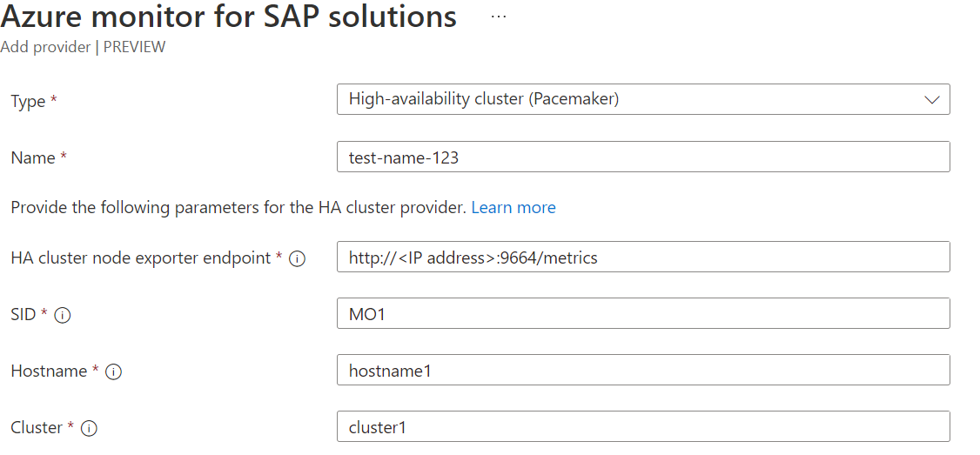Click the info icon beside Hostname
Screen dimensions: 980x455
click(x=113, y=371)
